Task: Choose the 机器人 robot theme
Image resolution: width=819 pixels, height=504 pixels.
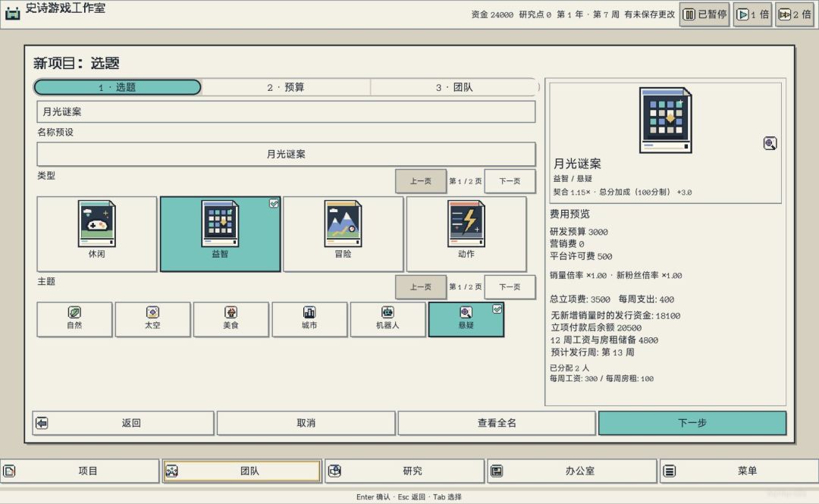Action: point(388,319)
